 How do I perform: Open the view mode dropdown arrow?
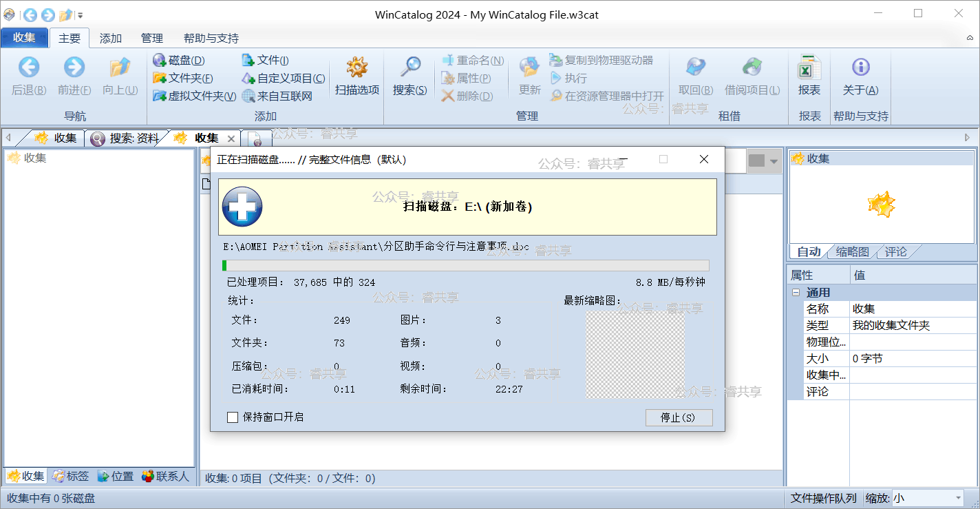coord(774,161)
